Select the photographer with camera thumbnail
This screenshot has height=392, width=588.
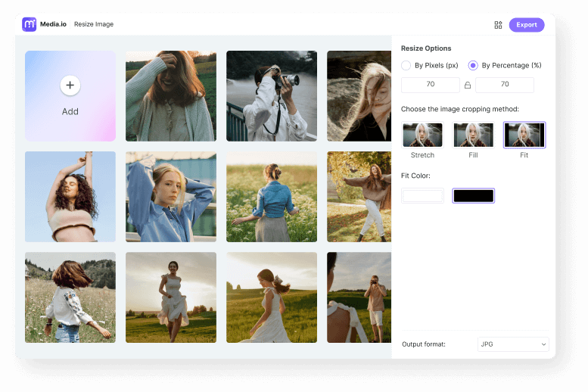tap(272, 96)
